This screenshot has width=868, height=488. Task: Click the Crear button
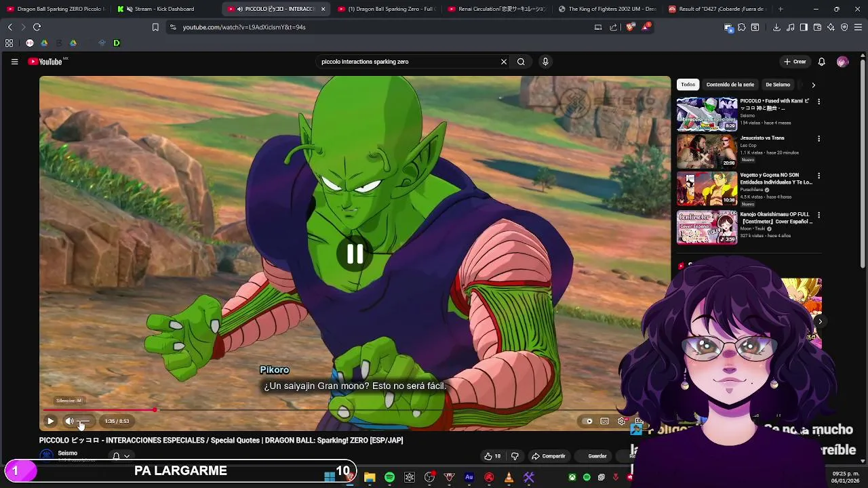point(795,62)
